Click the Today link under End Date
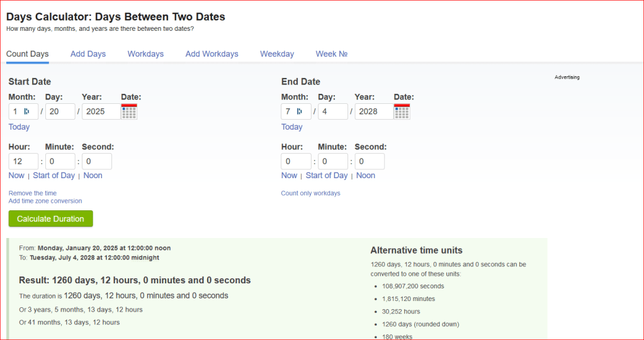 tap(291, 127)
